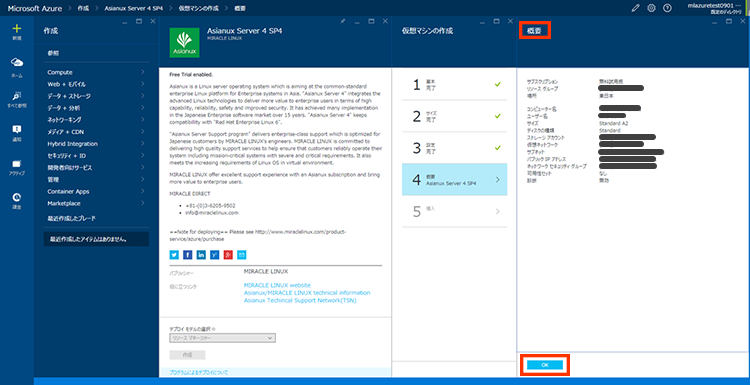Screen dimensions: 750x385
Task: Select step 2 サイズ in wizard
Action: [454, 116]
